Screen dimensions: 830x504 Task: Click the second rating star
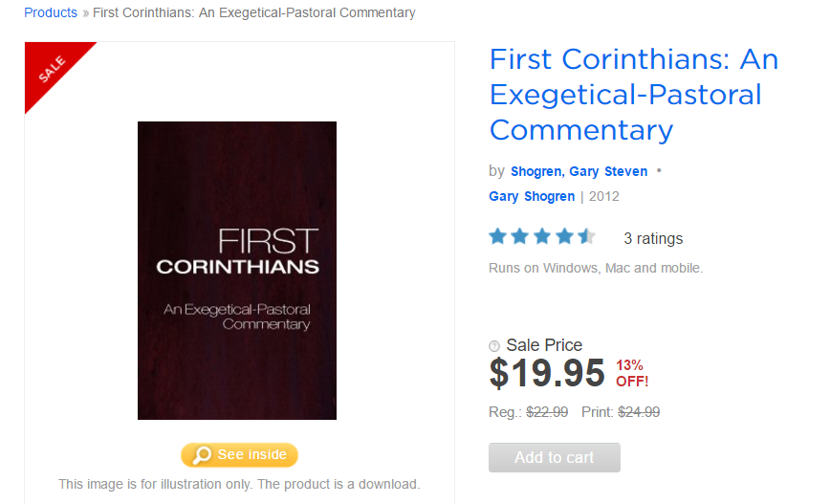coord(520,237)
